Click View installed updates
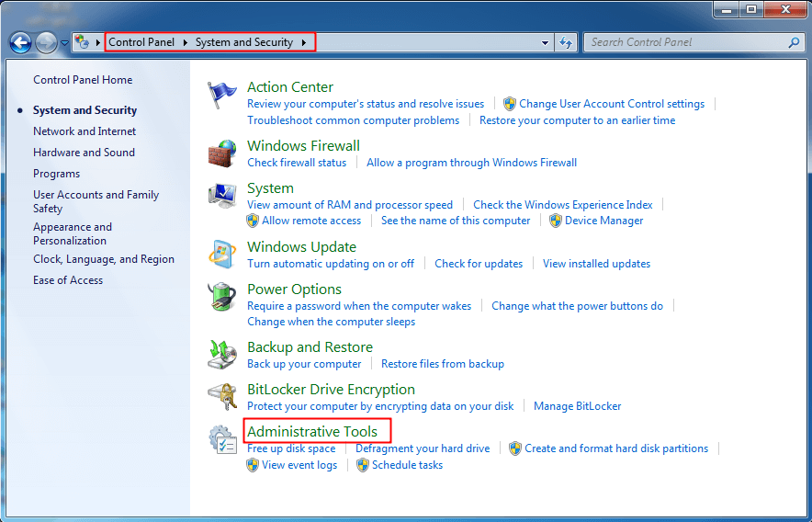This screenshot has width=812, height=522. [596, 264]
